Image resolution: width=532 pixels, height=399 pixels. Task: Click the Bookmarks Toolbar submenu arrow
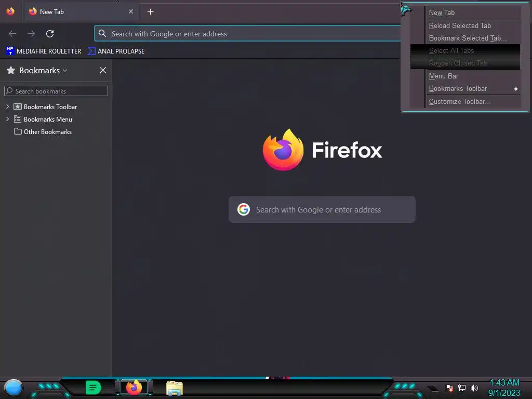(516, 89)
